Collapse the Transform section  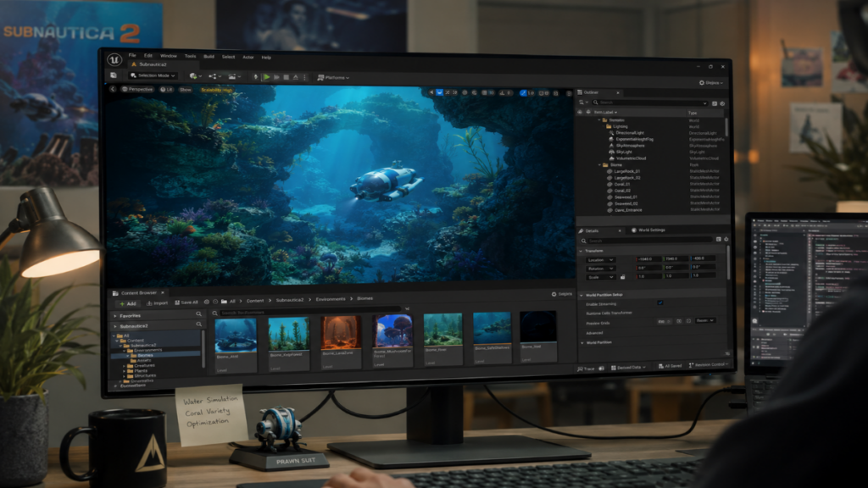pos(581,251)
